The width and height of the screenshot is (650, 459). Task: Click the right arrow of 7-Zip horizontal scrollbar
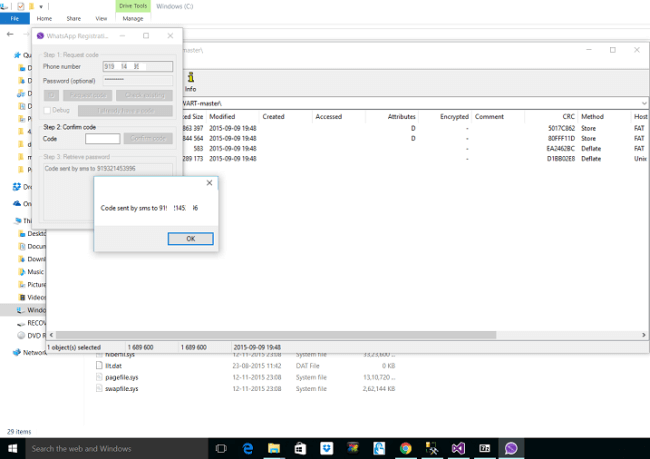644,335
